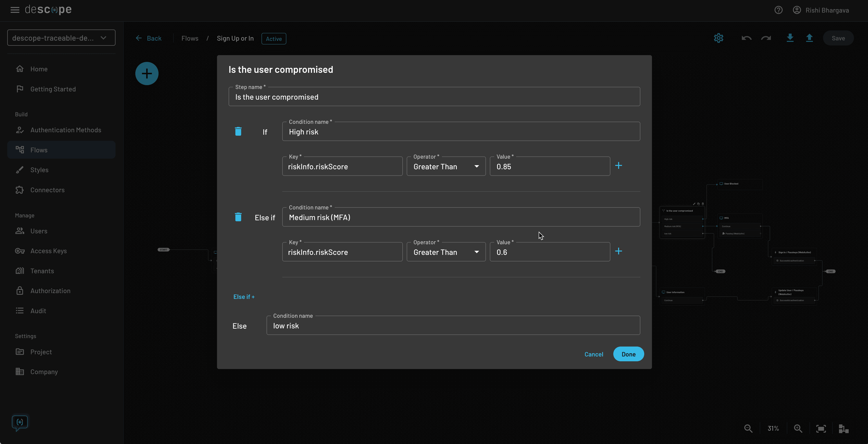The height and width of the screenshot is (444, 868).
Task: Undo the last flow change
Action: pos(746,38)
